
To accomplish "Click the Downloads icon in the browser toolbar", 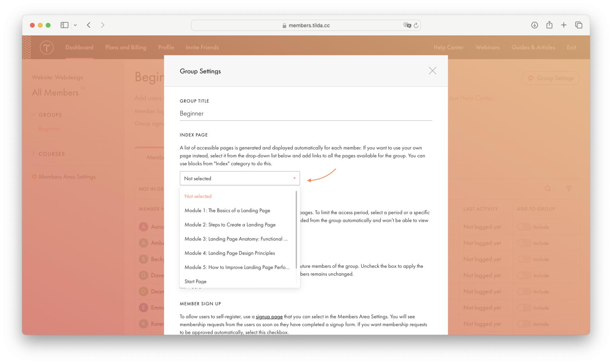I will pos(534,25).
